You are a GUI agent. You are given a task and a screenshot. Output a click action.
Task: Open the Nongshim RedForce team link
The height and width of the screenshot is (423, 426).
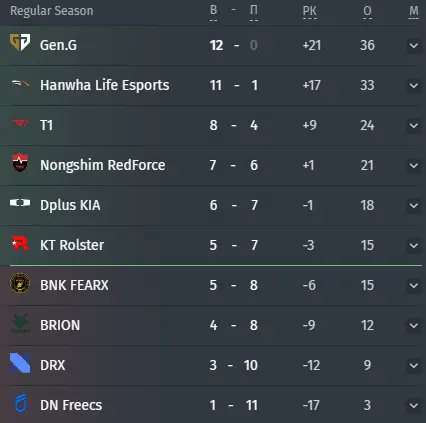(103, 165)
